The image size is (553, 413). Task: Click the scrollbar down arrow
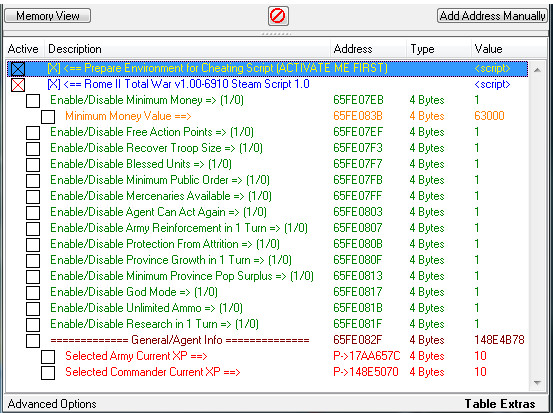click(537, 382)
